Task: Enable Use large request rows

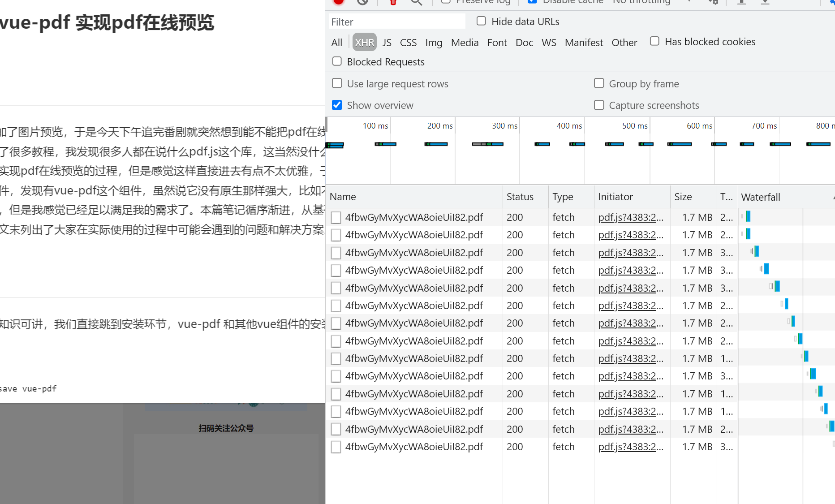Action: coord(337,83)
